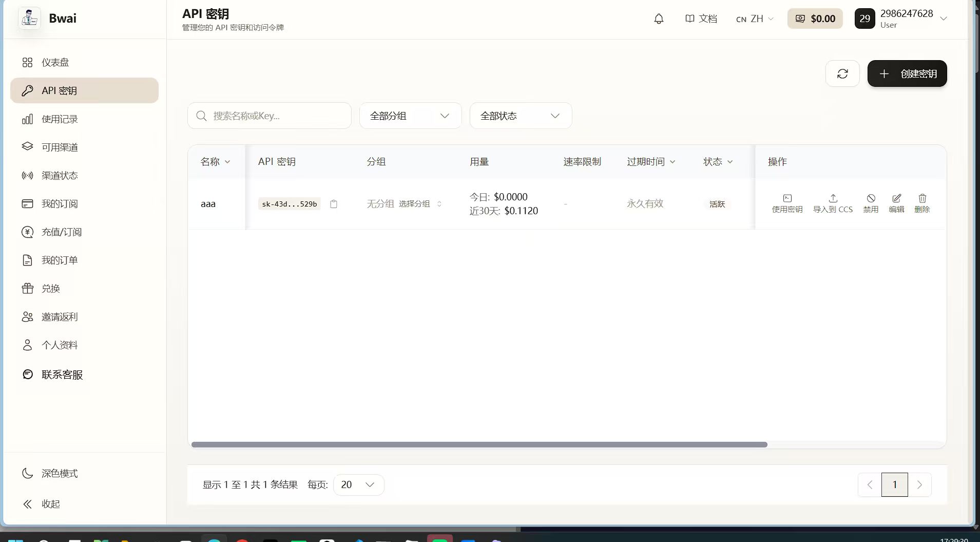Open 使用记录 in the sidebar
Viewport: 980px width, 542px height.
84,119
